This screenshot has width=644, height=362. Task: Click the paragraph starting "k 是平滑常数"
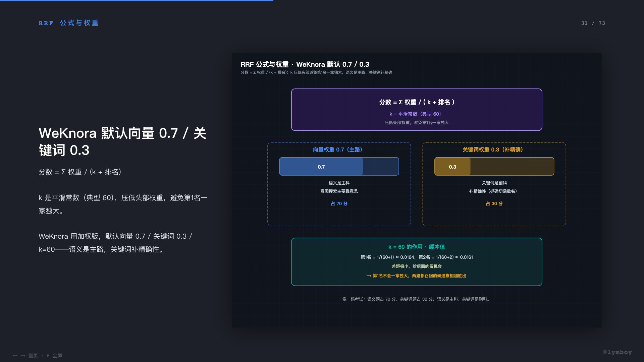click(123, 204)
